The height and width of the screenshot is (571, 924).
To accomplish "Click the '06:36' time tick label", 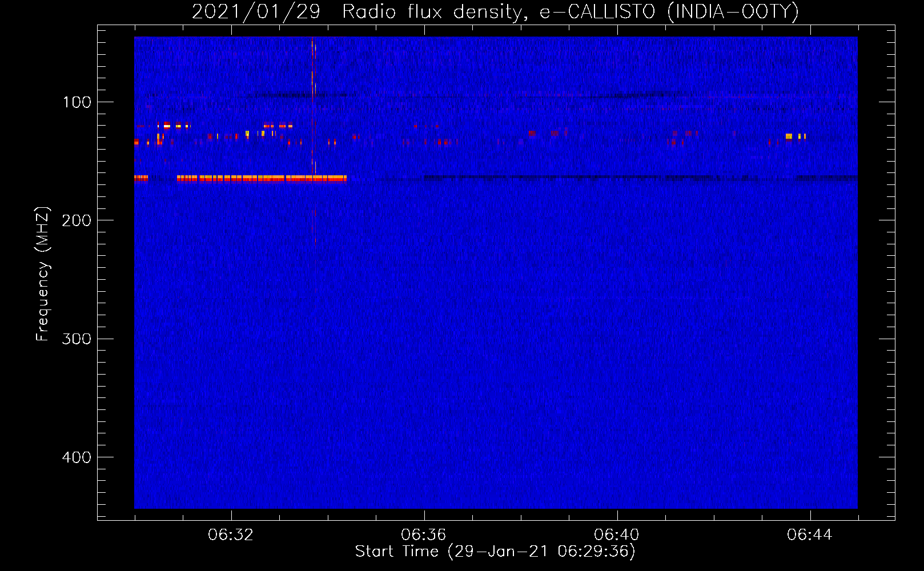I will pyautogui.click(x=424, y=534).
